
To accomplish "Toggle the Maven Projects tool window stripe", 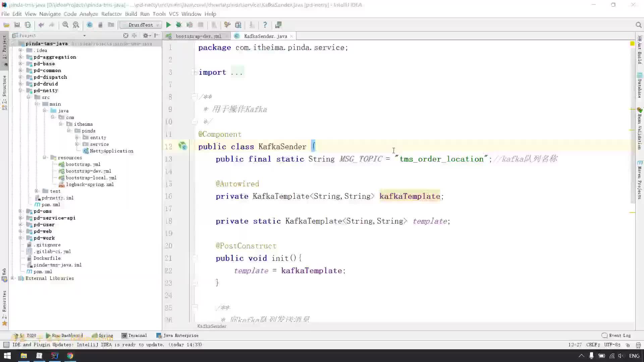I will [x=640, y=180].
